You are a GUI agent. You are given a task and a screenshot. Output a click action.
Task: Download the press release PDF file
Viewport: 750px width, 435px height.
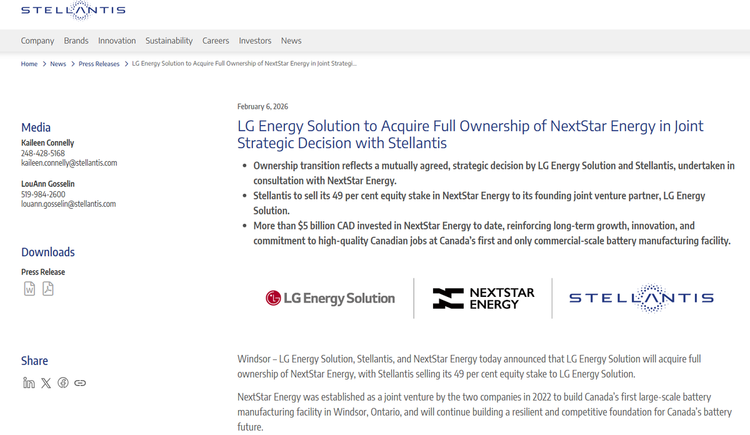click(47, 288)
